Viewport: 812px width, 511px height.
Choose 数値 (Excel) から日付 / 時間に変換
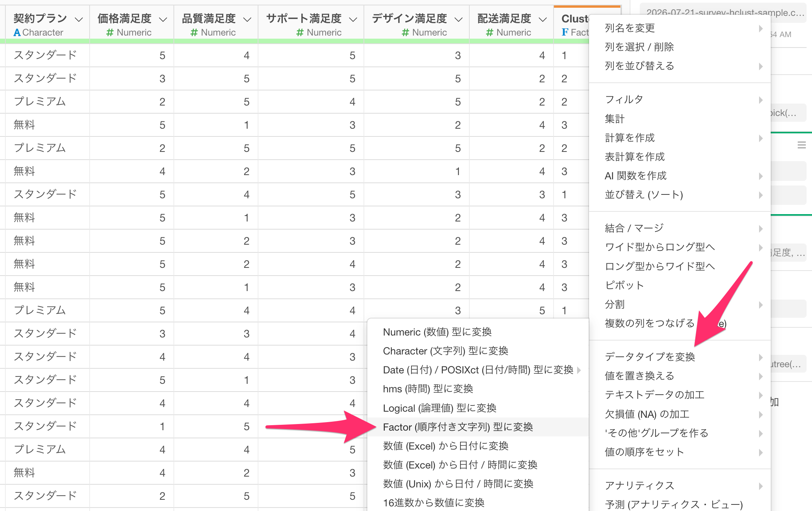478,465
